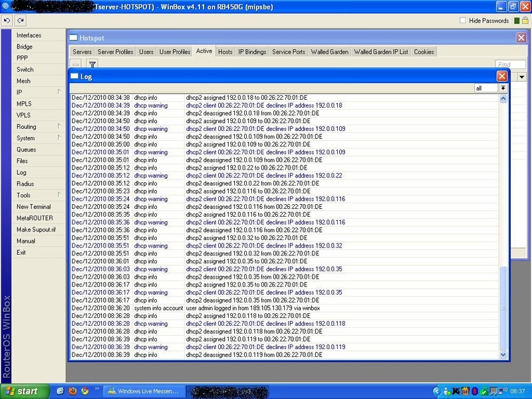Close the Hotspot window
This screenshot has height=399, width=532.
(x=521, y=38)
